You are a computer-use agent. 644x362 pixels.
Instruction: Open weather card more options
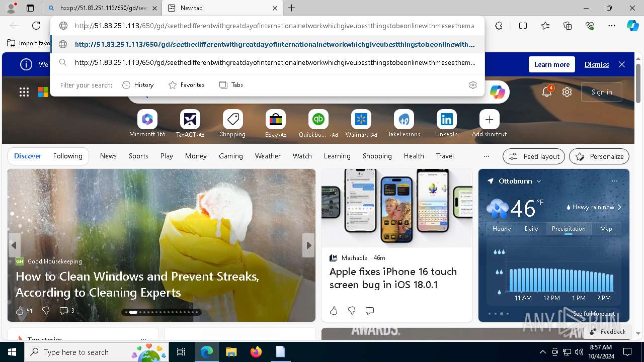(614, 181)
